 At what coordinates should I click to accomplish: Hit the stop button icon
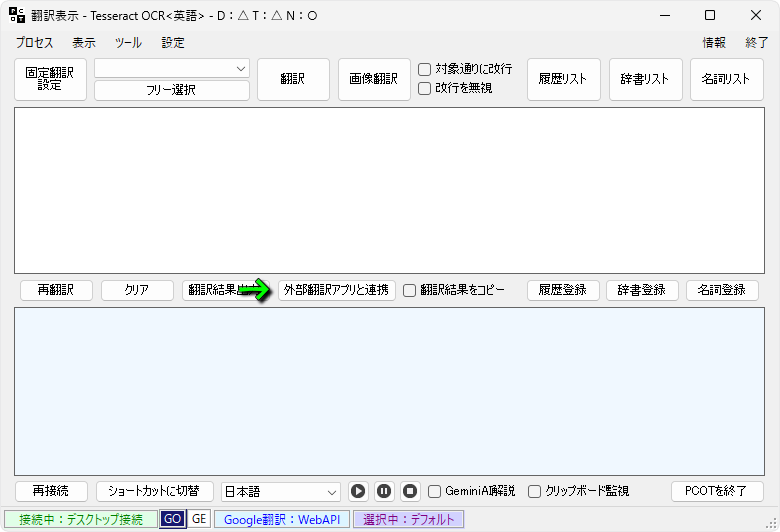click(410, 491)
